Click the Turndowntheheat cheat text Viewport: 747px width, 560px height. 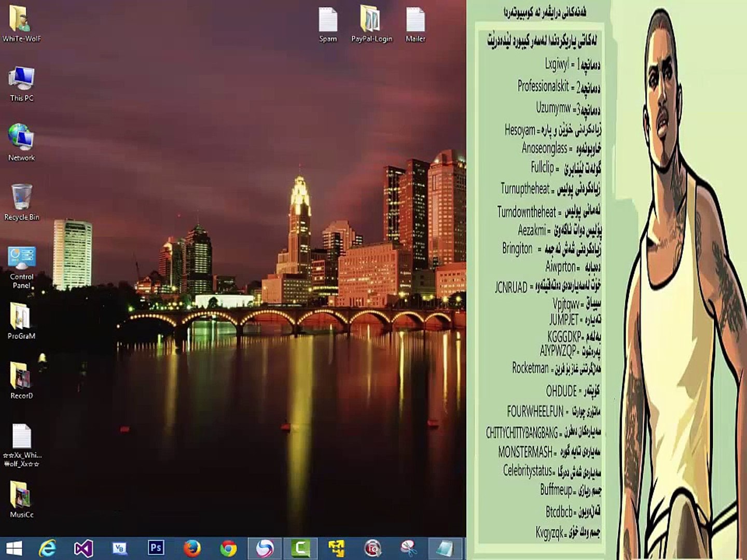pyautogui.click(x=527, y=212)
